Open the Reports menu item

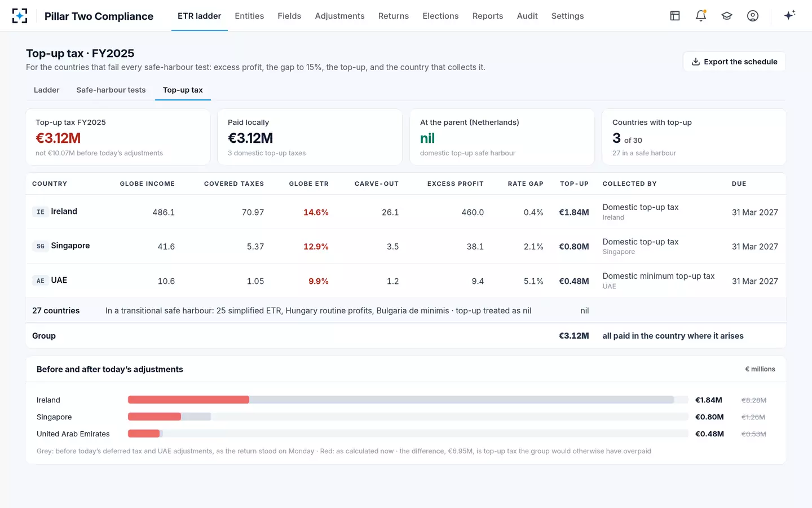coord(488,16)
